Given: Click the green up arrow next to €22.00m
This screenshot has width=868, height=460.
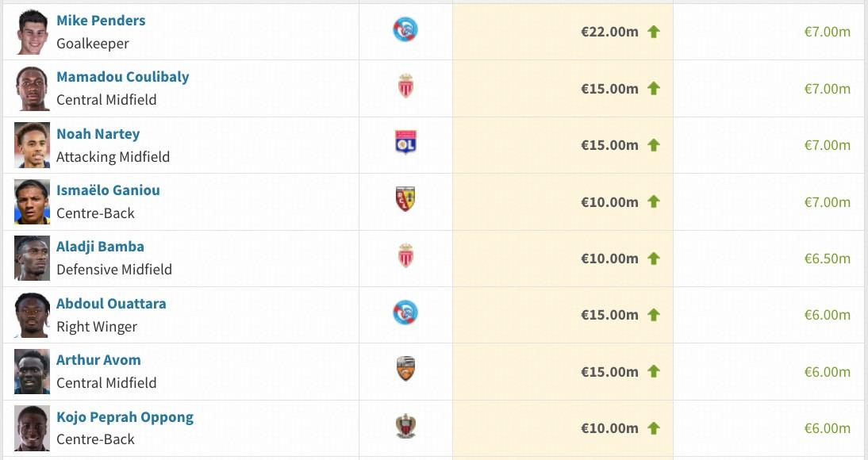Looking at the screenshot, I should tap(654, 32).
